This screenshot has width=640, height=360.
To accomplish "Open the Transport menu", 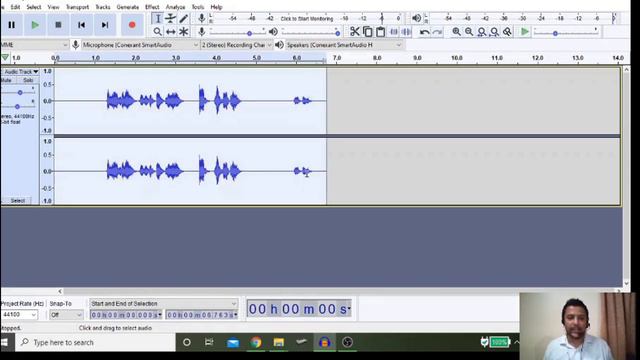I will click(77, 7).
